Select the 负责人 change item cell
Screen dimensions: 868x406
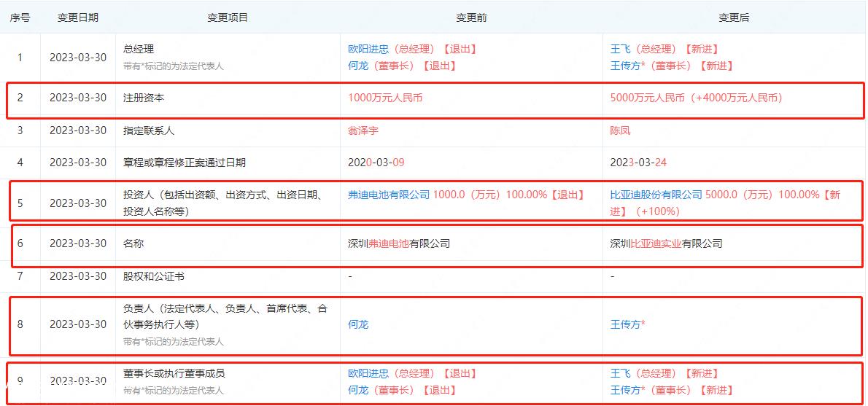[x=228, y=324]
